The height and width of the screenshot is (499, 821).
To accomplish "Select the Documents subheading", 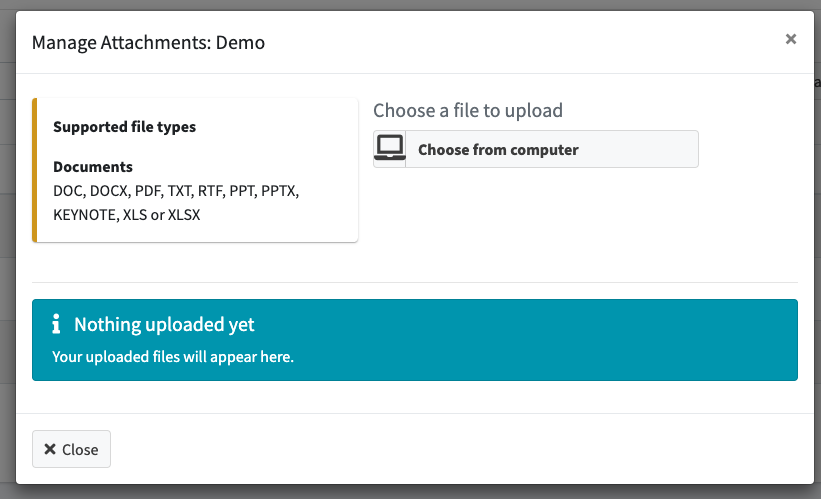I will [93, 167].
